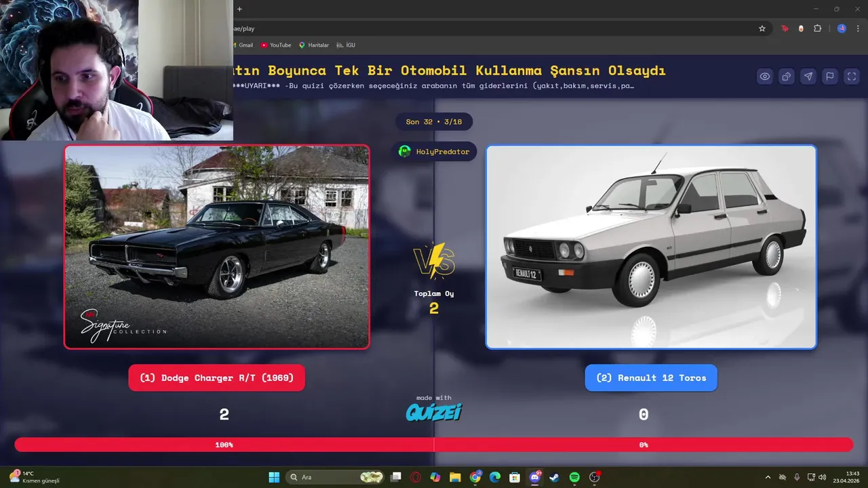Click the Toplam Oy total votes count
This screenshot has height=488, width=868.
434,308
